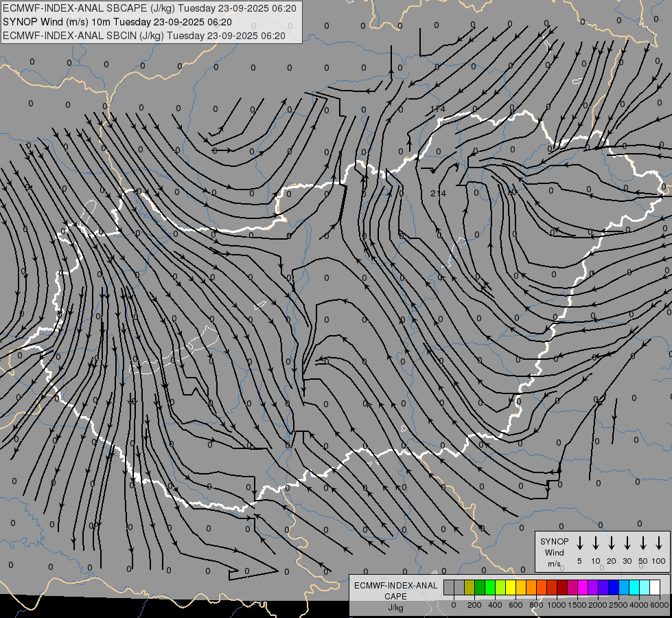
Task: Click the 1500 scale value label
Action: coord(577,605)
